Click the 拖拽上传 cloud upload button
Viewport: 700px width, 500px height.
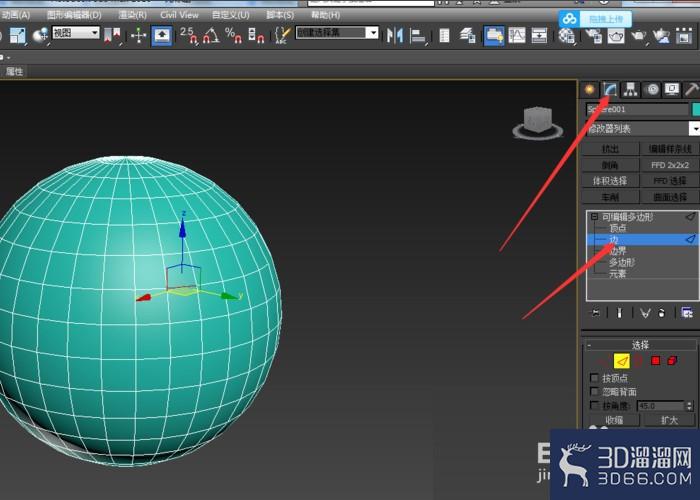point(595,19)
